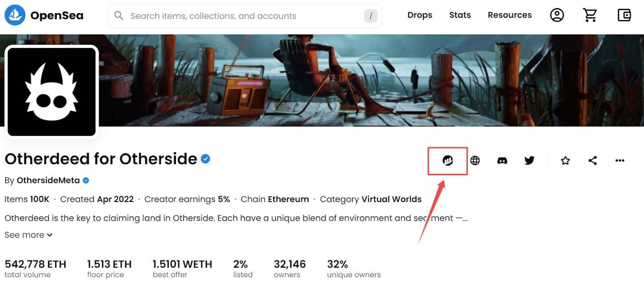Open the OthersideMeta creator link
The height and width of the screenshot is (293, 644).
tap(48, 180)
